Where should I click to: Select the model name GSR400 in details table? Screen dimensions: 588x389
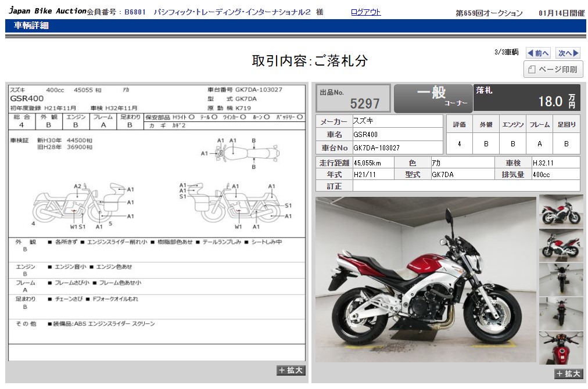coord(365,135)
